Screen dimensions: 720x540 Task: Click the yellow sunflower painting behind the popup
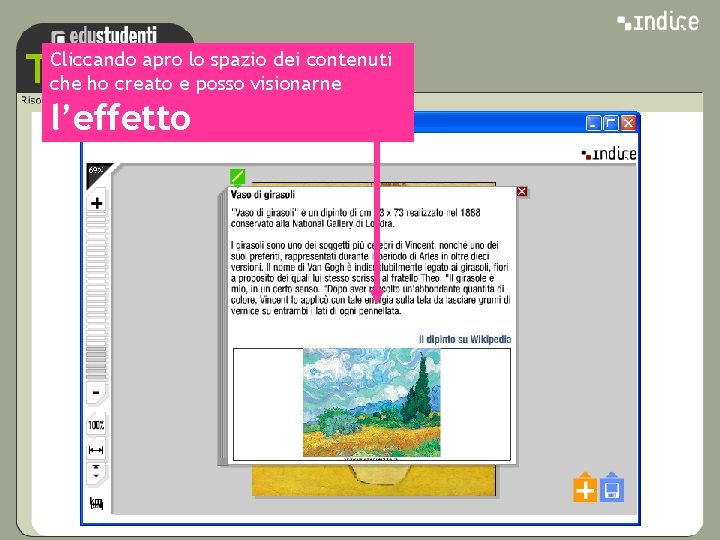click(x=374, y=480)
